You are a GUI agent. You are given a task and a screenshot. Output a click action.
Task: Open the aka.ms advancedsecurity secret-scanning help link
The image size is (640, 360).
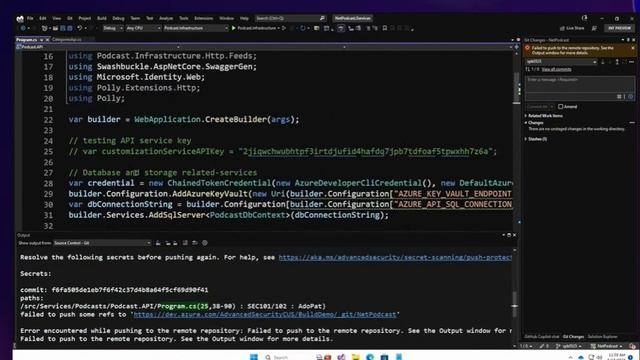pyautogui.click(x=395, y=258)
